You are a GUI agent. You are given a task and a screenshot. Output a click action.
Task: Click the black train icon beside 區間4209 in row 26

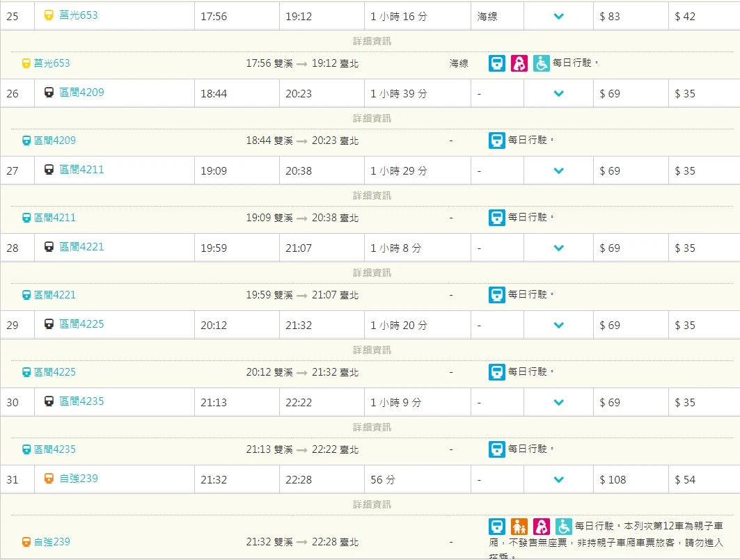pos(49,93)
